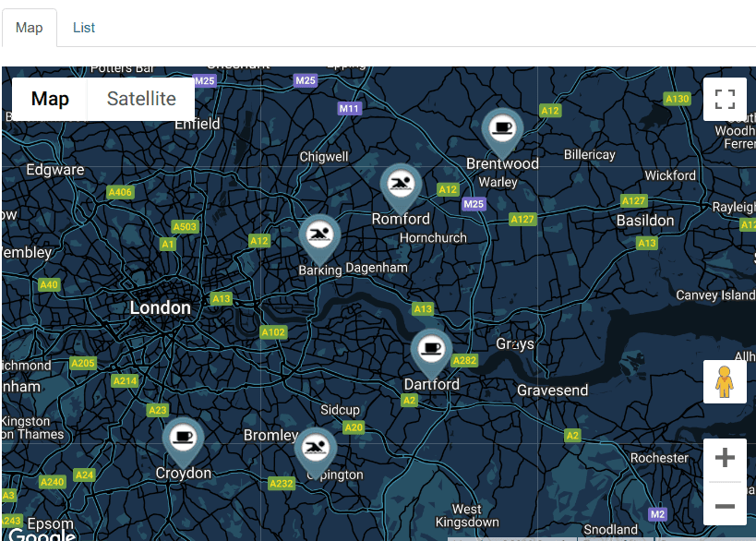Click the Dagenham label
756x541 pixels.
(377, 268)
